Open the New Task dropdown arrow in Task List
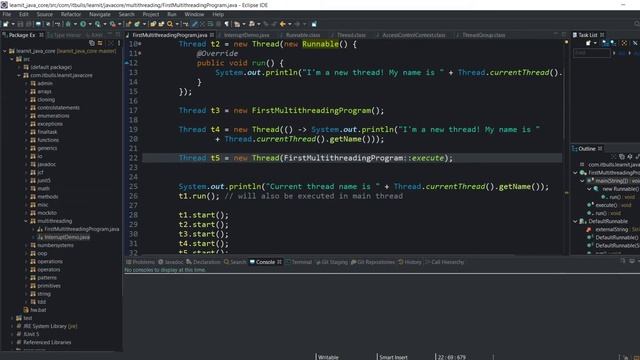Image resolution: width=640 pixels, height=360 pixels. pyautogui.click(x=595, y=43)
